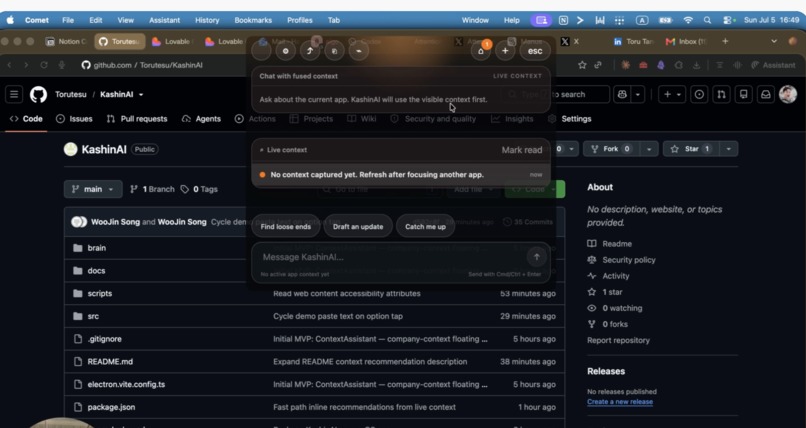Dismiss the overlay with esc button

(535, 51)
